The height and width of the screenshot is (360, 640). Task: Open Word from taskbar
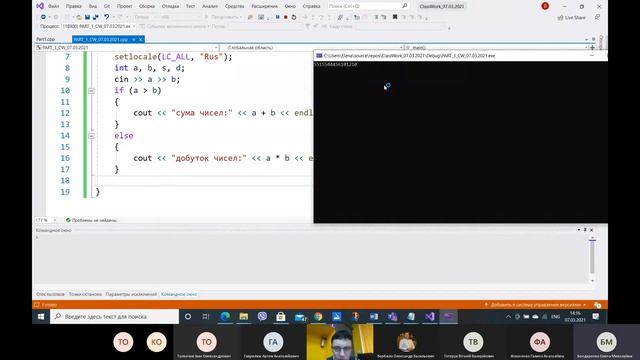pyautogui.click(x=373, y=316)
